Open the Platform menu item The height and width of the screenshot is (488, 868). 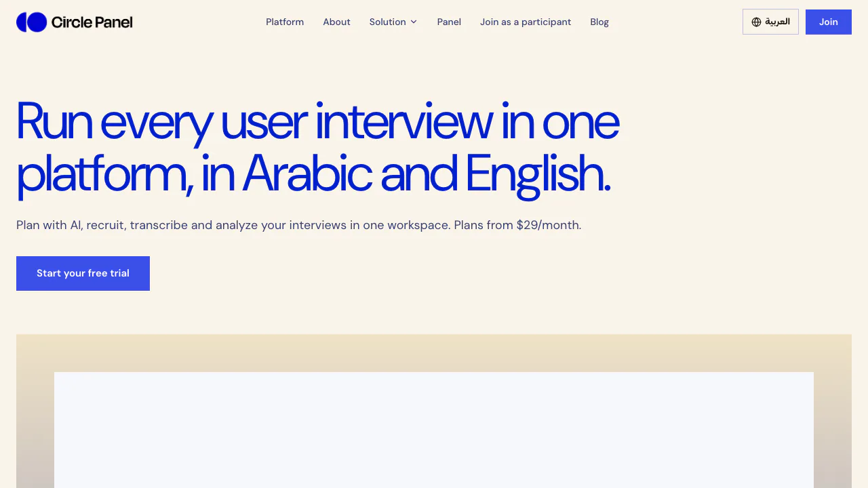(285, 22)
